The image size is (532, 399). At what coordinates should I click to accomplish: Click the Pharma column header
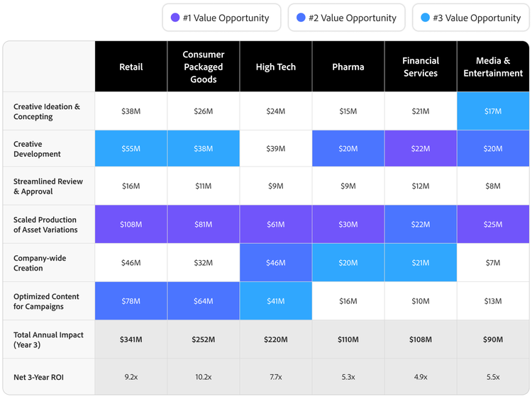tap(348, 67)
